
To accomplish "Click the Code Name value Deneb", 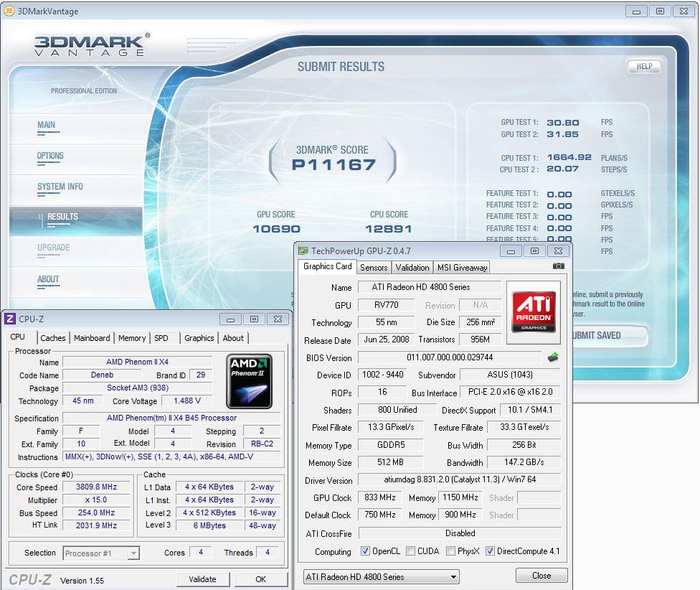I will pyautogui.click(x=103, y=375).
